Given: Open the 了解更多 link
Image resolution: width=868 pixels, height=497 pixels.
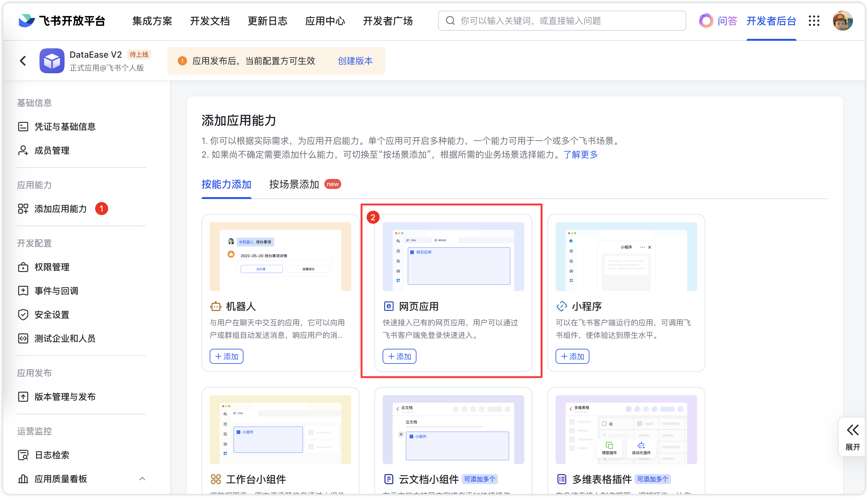Looking at the screenshot, I should click(581, 154).
